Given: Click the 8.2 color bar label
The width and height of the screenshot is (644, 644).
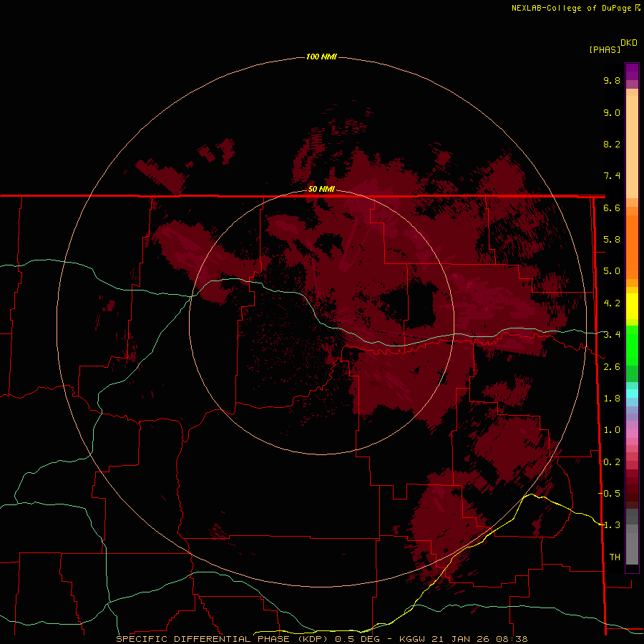Looking at the screenshot, I should click(x=612, y=144).
